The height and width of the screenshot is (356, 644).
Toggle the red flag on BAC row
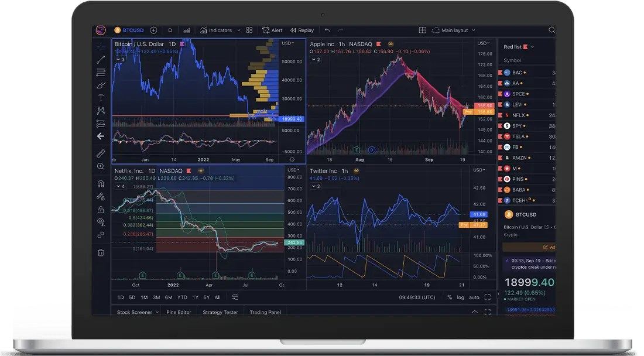(x=500, y=73)
